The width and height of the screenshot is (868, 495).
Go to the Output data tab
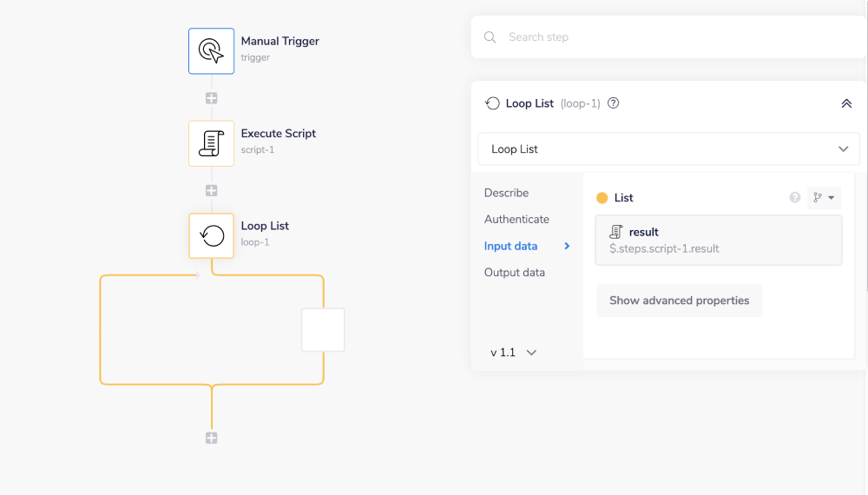[x=515, y=273]
